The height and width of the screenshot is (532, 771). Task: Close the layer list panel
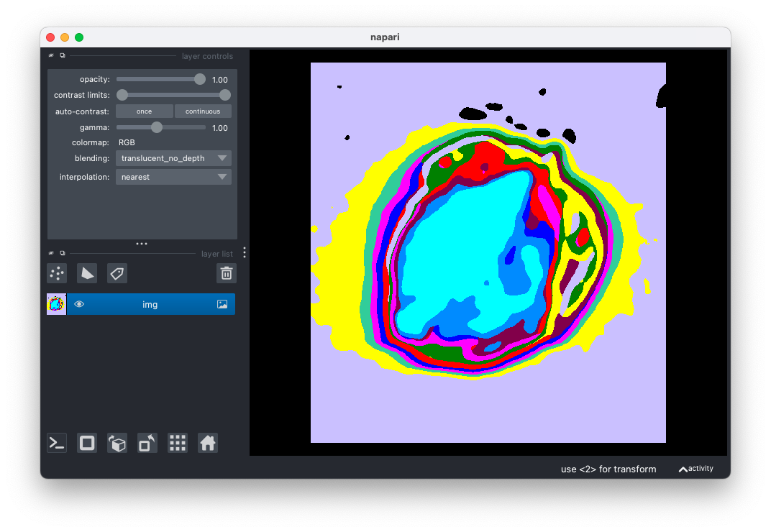(x=51, y=253)
